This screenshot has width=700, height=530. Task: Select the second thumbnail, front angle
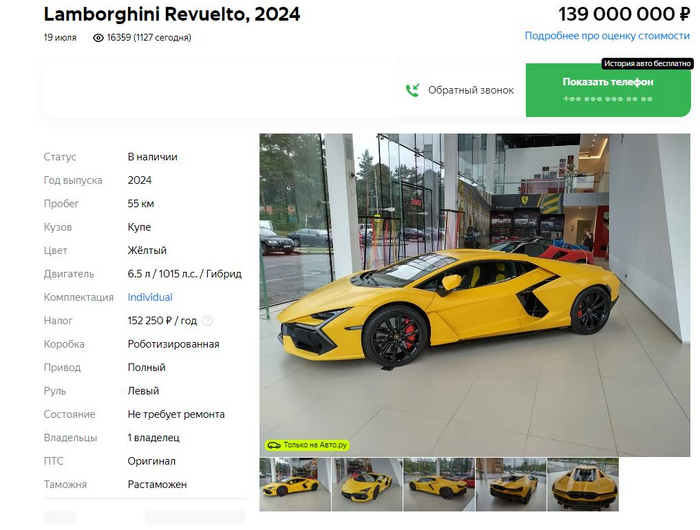pos(367,484)
